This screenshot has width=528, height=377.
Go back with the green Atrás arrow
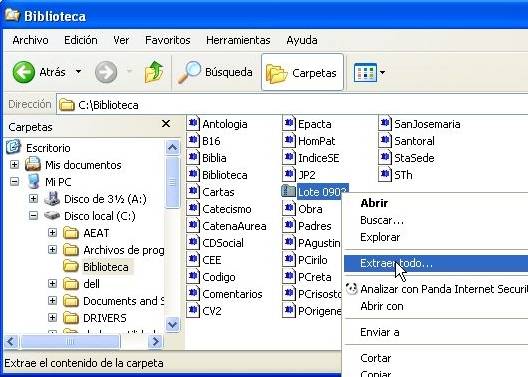click(24, 72)
